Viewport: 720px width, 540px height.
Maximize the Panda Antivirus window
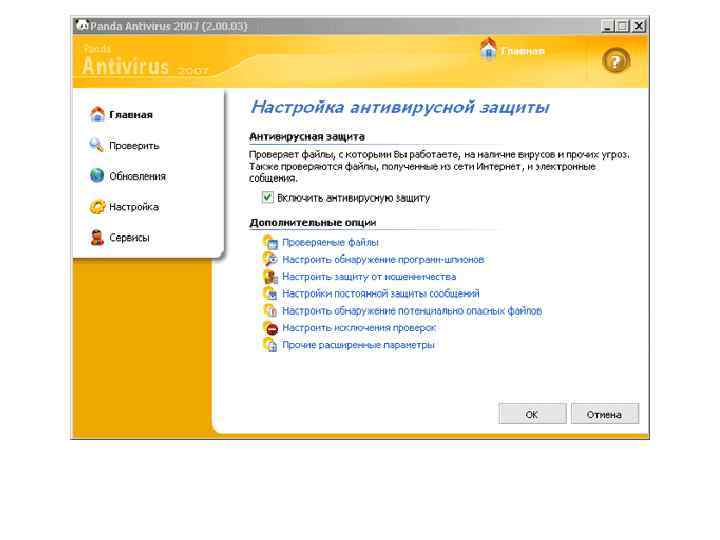(622, 26)
